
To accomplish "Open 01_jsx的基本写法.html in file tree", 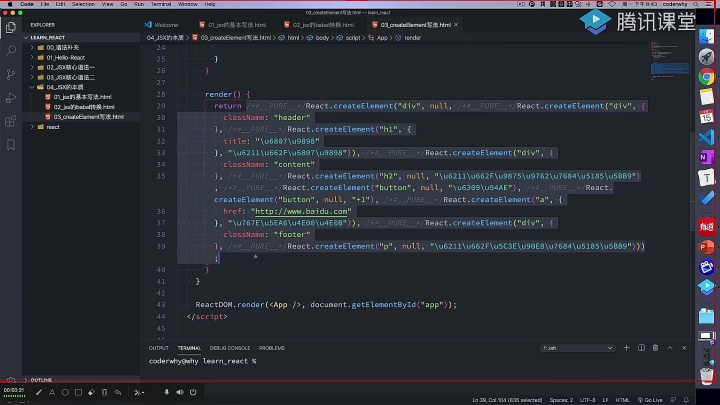I will 82,97.
